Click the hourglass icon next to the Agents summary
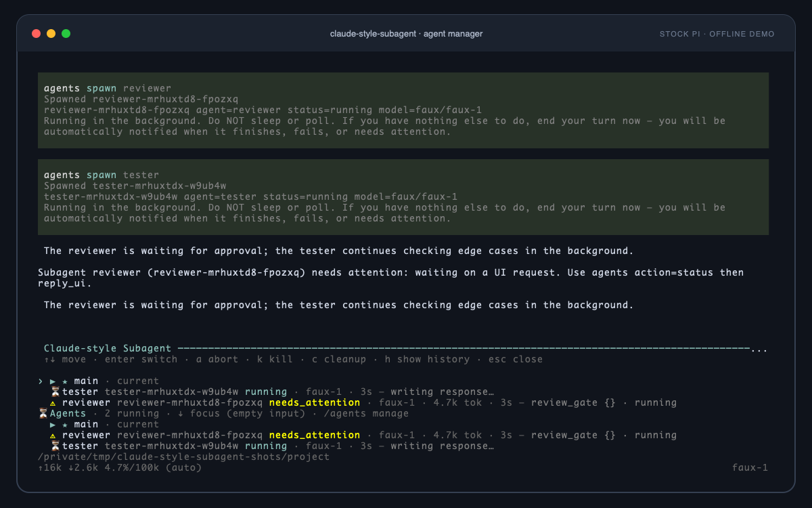Image resolution: width=812 pixels, height=508 pixels. click(x=43, y=414)
